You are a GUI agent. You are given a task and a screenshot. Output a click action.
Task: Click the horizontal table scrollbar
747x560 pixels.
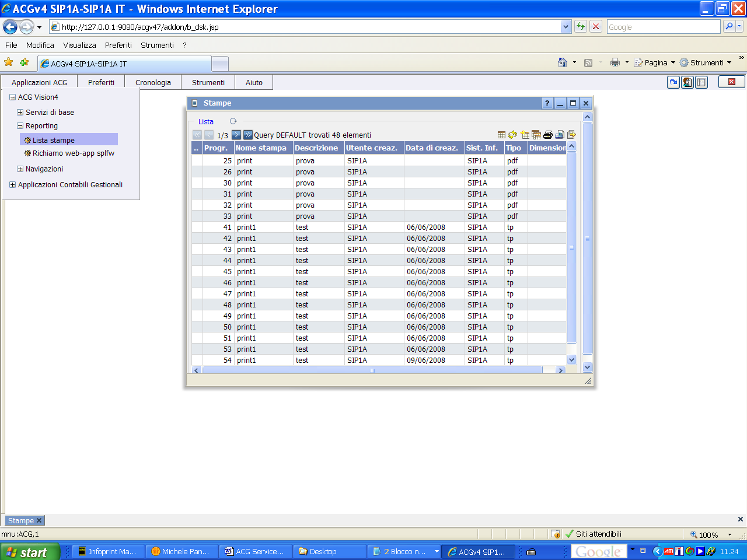(x=372, y=370)
